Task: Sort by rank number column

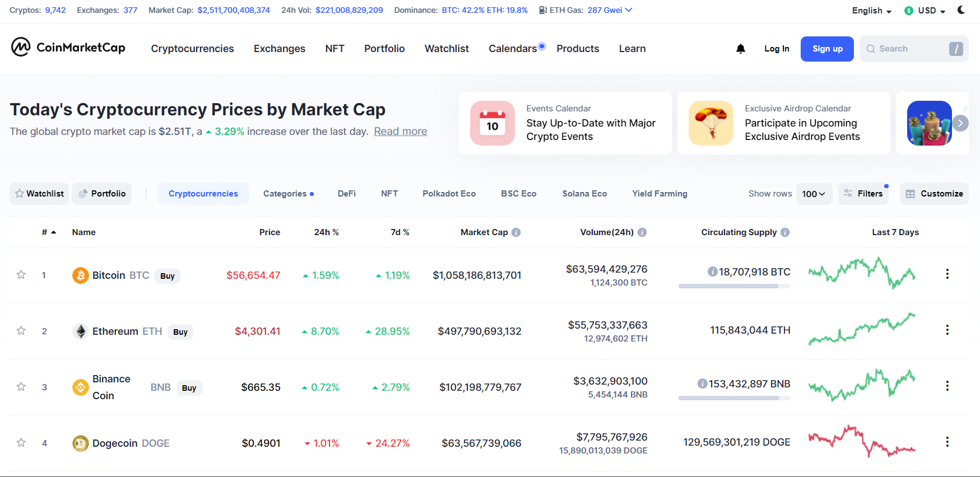Action: pos(49,232)
